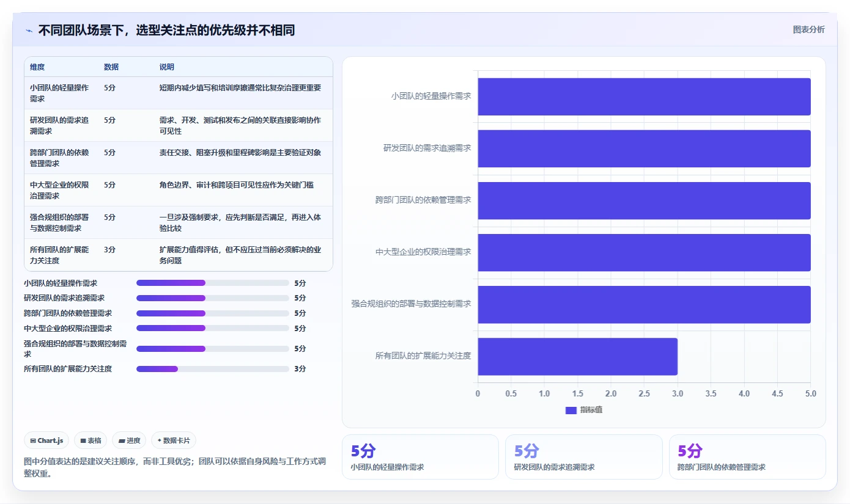
Task: Click the 3分 value beside the last progress bar
Action: coord(300,369)
